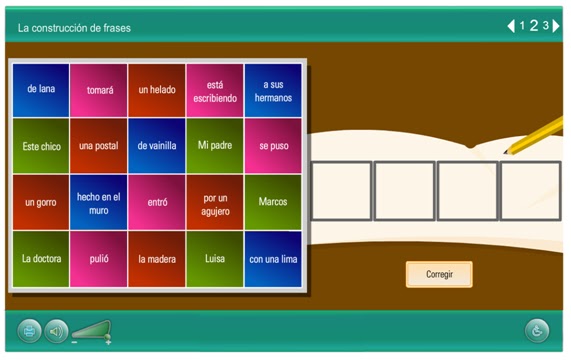
Task: Jump to page 3
Action: pyautogui.click(x=546, y=25)
